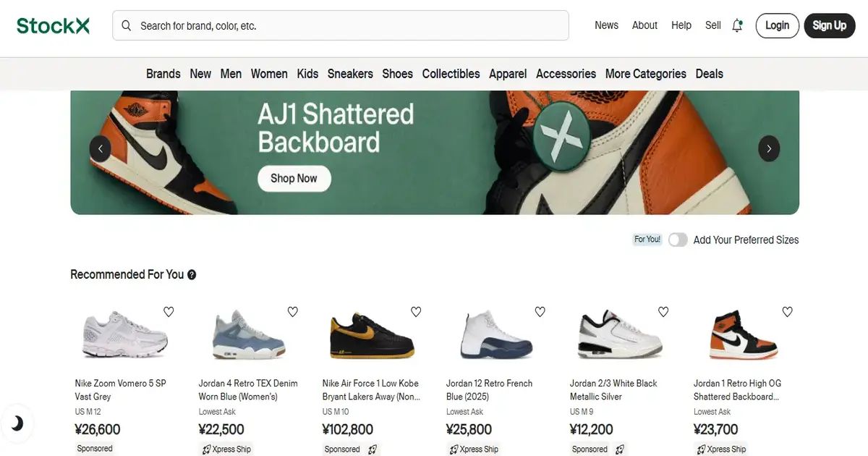868x456 pixels.
Task: Open the Sneakers category menu
Action: tap(350, 74)
